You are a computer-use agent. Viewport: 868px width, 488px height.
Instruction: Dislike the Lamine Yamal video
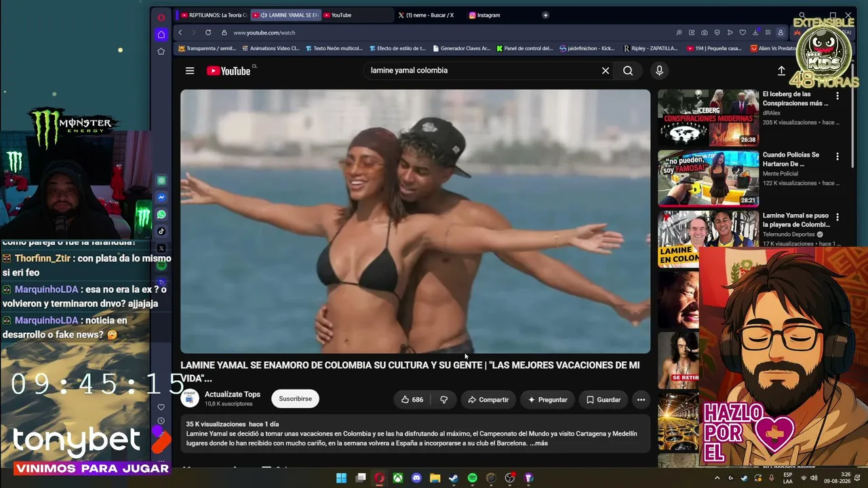pos(443,400)
